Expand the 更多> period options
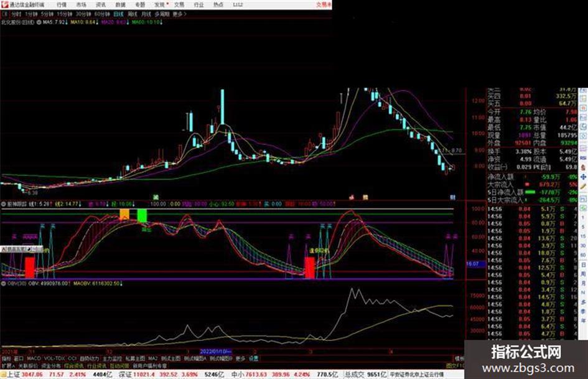Screen dimensions: 588x379 (x=180, y=14)
